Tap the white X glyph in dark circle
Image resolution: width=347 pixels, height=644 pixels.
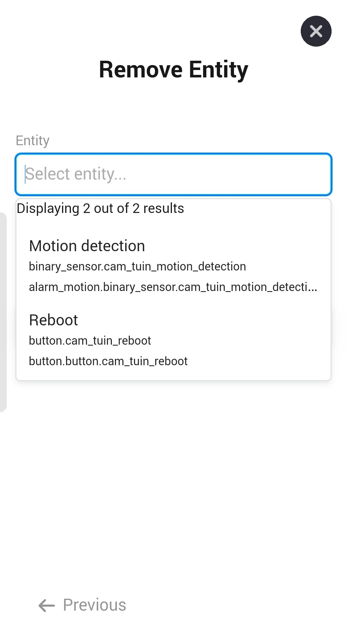click(316, 31)
